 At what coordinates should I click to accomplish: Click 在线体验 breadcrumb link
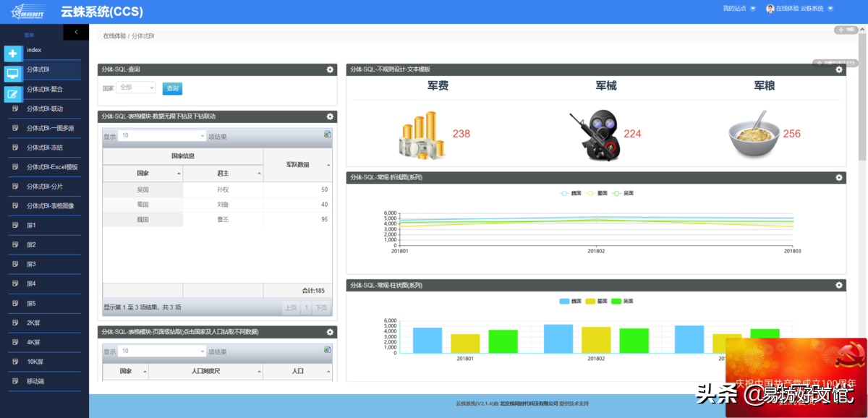tap(114, 35)
